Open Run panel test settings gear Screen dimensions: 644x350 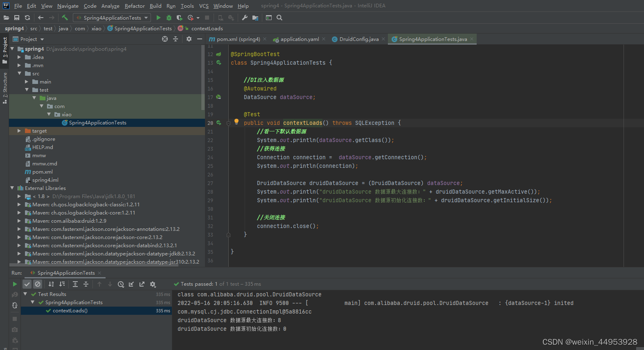153,284
